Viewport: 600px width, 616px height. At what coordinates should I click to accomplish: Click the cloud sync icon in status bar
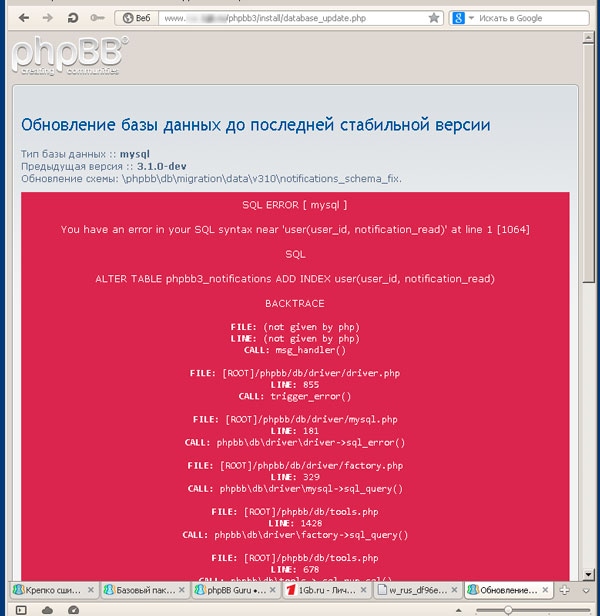48,610
